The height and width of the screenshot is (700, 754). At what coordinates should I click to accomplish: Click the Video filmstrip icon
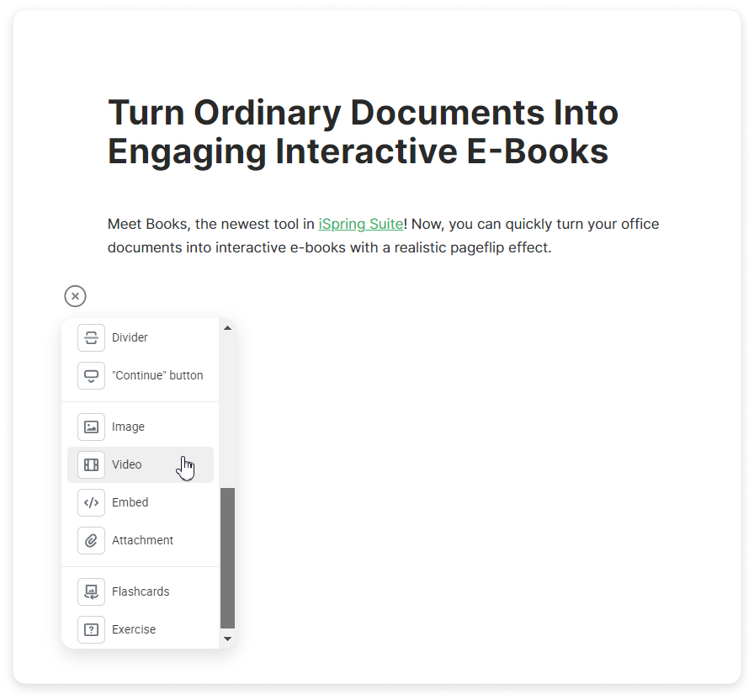[91, 464]
